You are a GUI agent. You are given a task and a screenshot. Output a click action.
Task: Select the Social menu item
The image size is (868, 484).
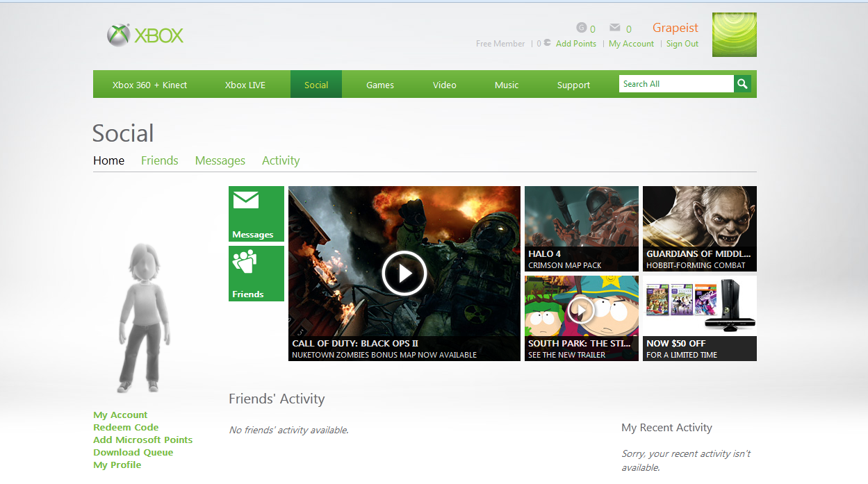(316, 85)
